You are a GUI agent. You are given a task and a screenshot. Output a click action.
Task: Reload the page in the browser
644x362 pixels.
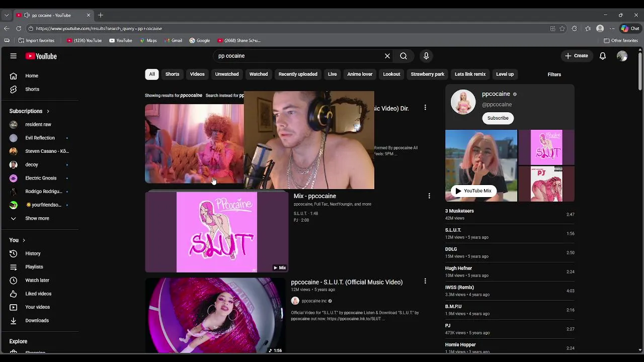[19, 29]
